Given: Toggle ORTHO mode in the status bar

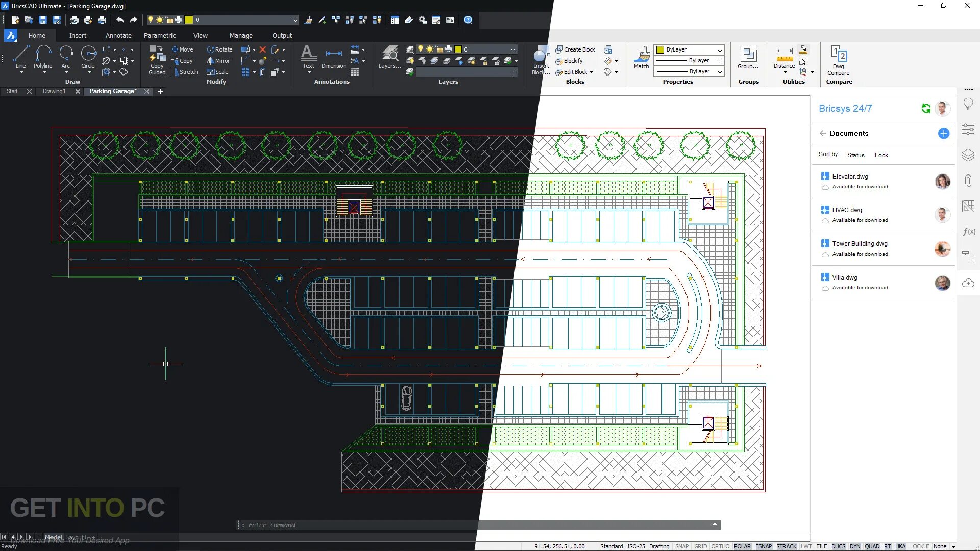Looking at the screenshot, I should tap(720, 546).
